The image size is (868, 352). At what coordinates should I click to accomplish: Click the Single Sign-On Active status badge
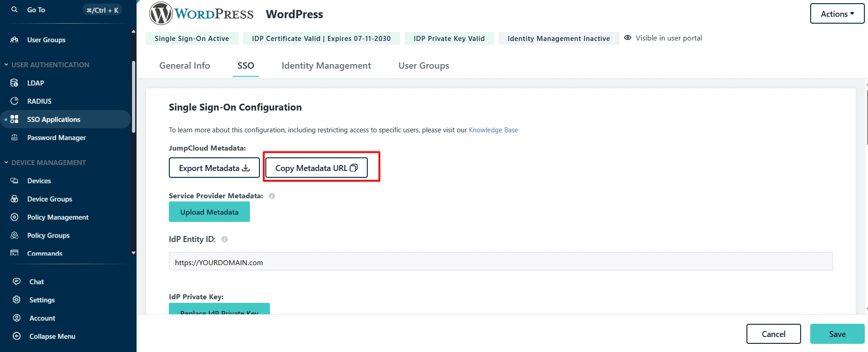[192, 38]
